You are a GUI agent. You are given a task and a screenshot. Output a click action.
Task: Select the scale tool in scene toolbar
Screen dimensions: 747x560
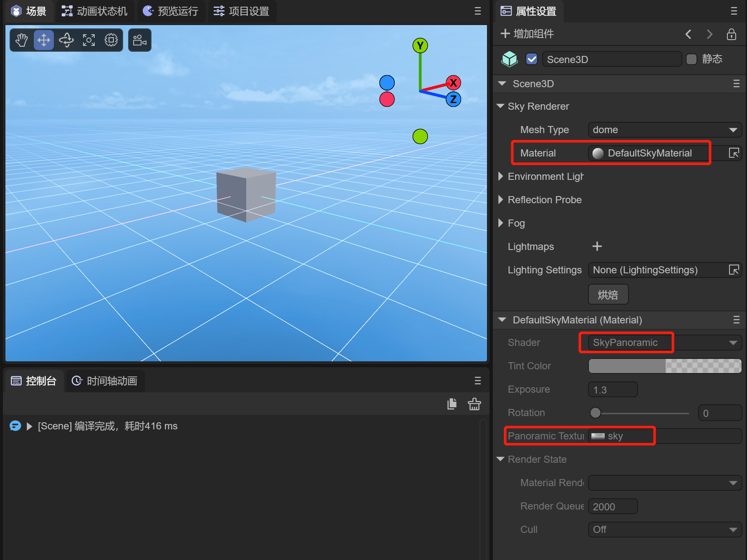(89, 40)
